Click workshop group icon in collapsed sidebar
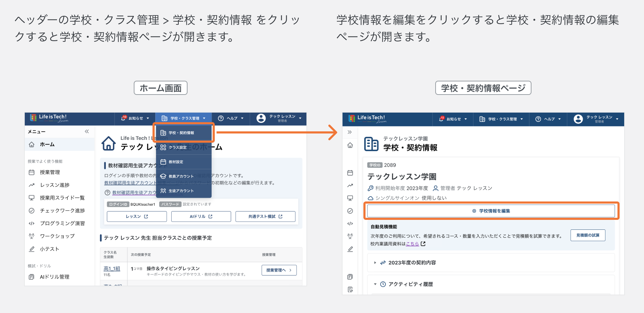This screenshot has width=644, height=313. click(350, 236)
